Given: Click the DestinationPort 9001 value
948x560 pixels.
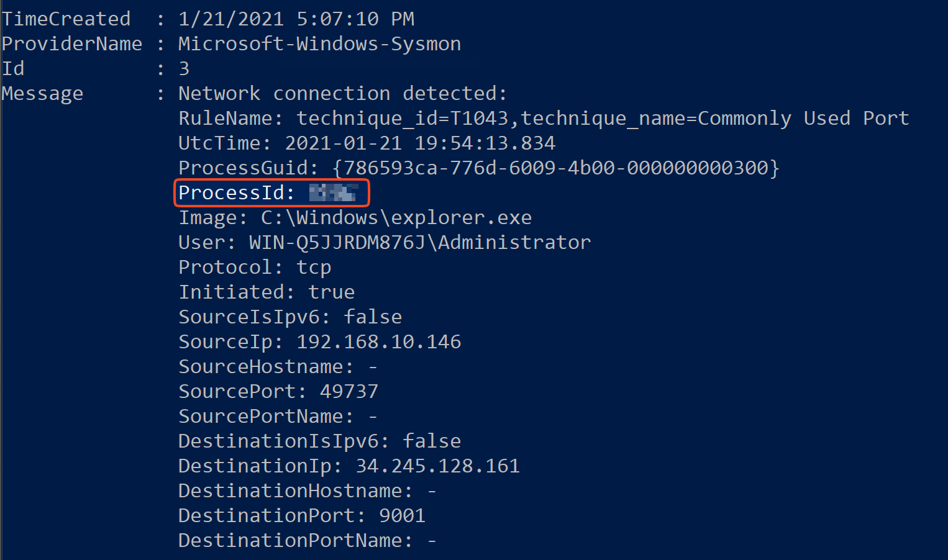Looking at the screenshot, I should coord(402,516).
